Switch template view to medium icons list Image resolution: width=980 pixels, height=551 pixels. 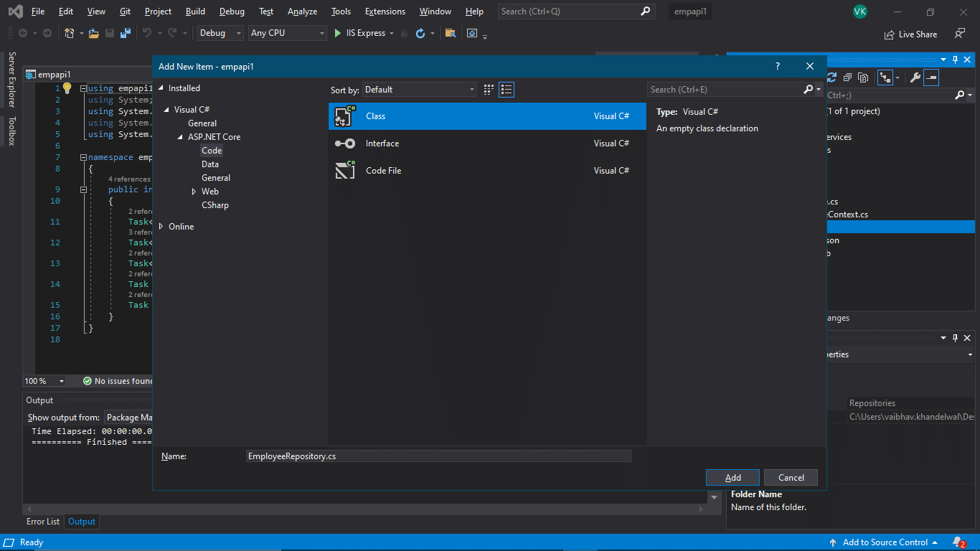click(x=507, y=90)
